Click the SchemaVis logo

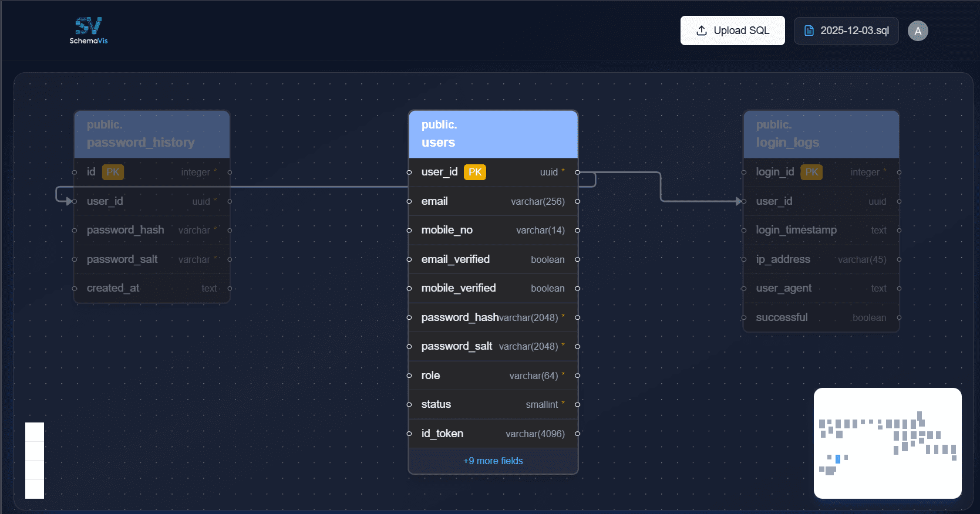click(89, 31)
